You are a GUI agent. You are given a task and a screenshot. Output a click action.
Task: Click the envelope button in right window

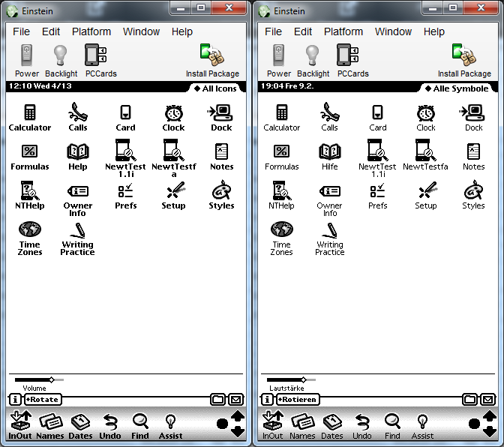click(488, 400)
